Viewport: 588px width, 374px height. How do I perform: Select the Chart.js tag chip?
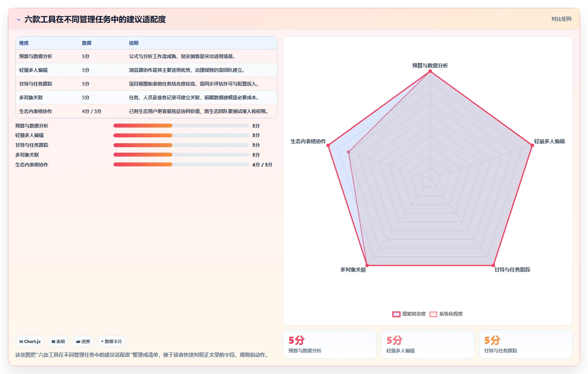30,341
